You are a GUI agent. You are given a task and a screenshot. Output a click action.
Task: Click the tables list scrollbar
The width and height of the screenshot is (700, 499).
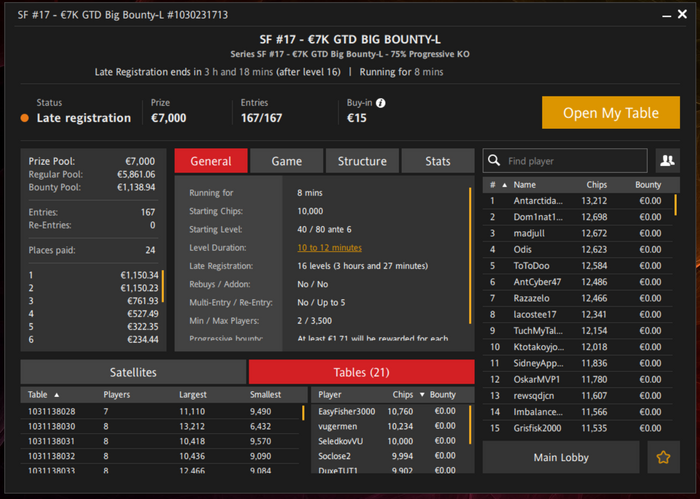click(303, 412)
